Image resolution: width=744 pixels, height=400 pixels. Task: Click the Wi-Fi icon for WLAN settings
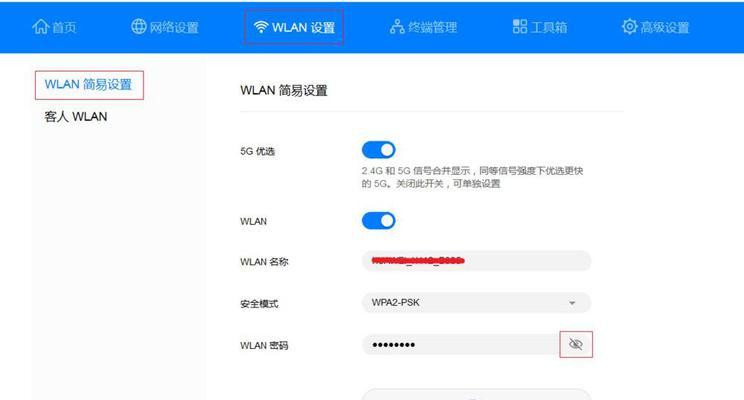[x=261, y=27]
